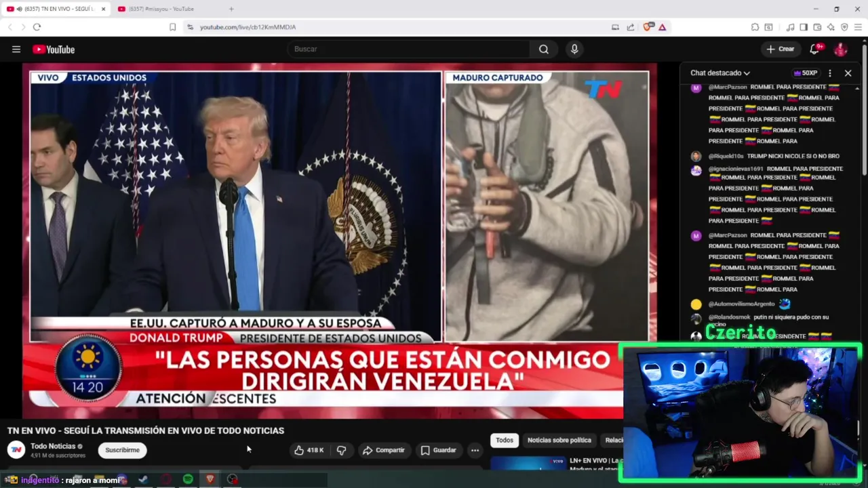This screenshot has height=488, width=868.
Task: Open LN+ EN VIVO recommended video thumbnail
Action: point(528,463)
